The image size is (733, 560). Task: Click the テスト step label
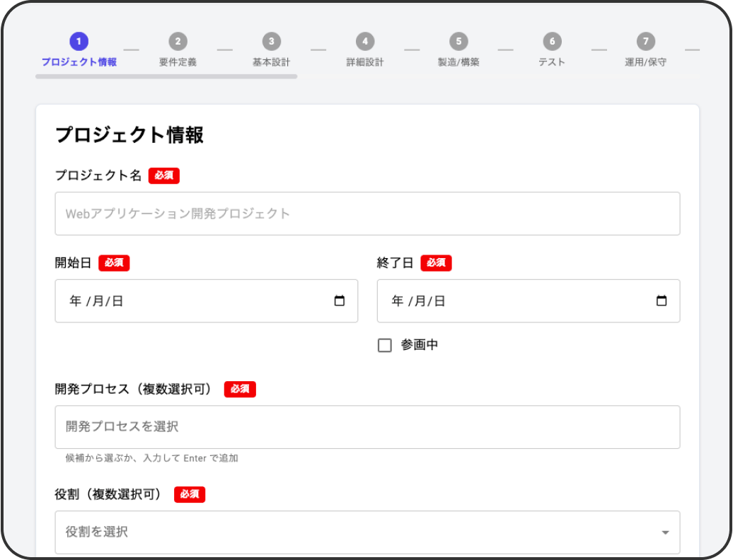(x=552, y=62)
